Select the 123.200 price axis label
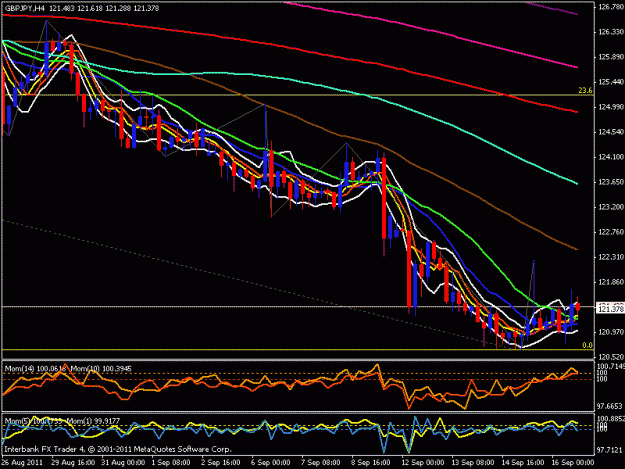The image size is (625, 469). pos(610,207)
